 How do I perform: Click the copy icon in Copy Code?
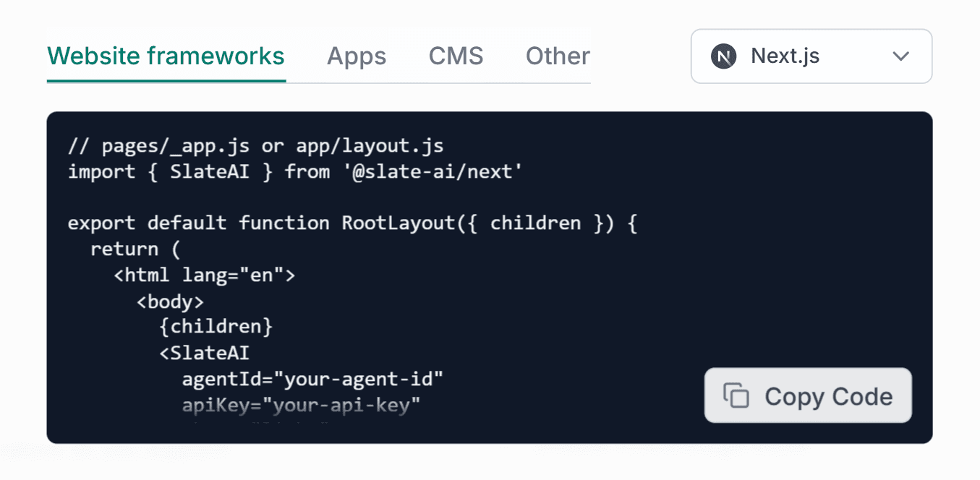tap(736, 395)
